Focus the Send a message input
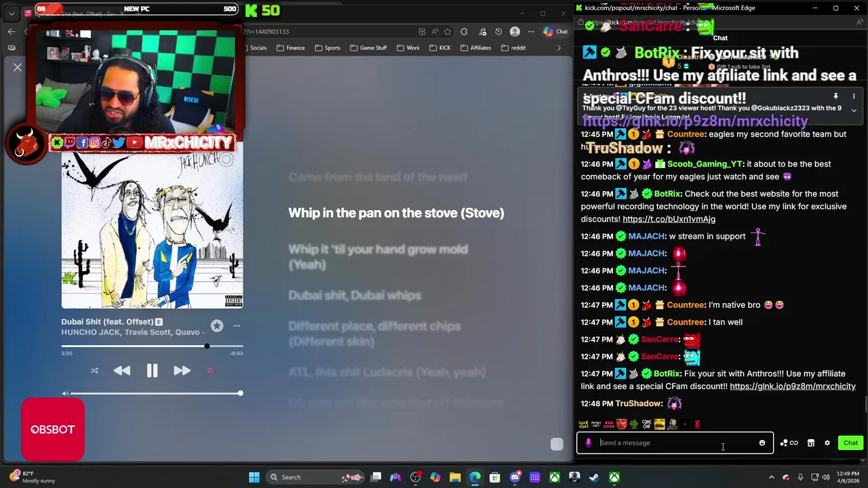 click(675, 443)
